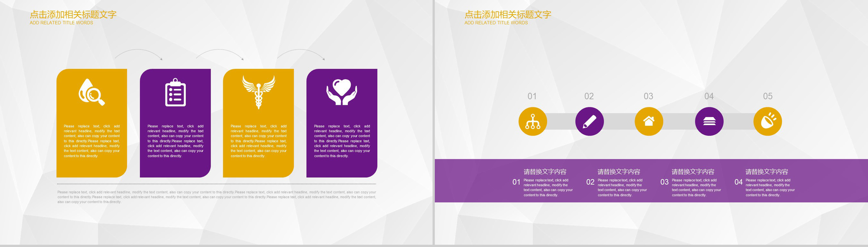Click the circle icon under number 05

768,121
